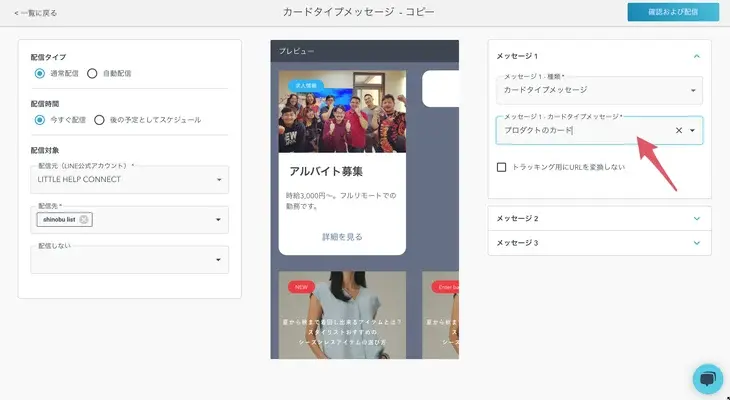Open the 配信しない exclusion dropdown

[x=218, y=260]
